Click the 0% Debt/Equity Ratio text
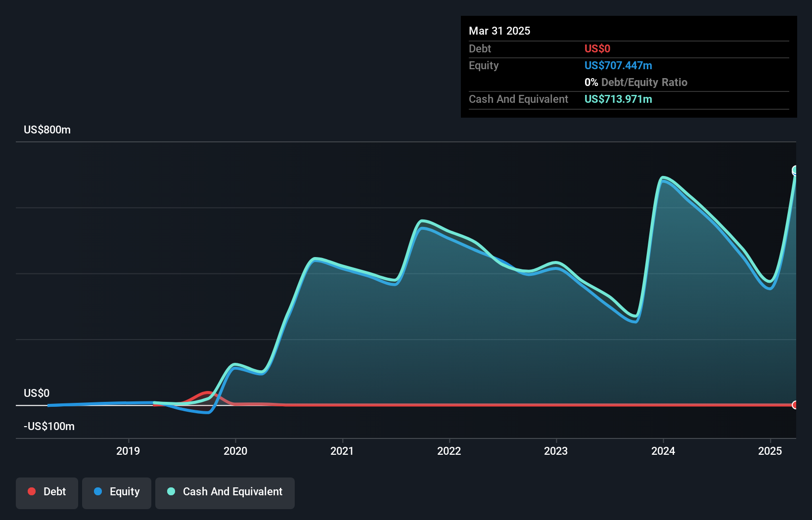This screenshot has height=520, width=812. coord(636,82)
